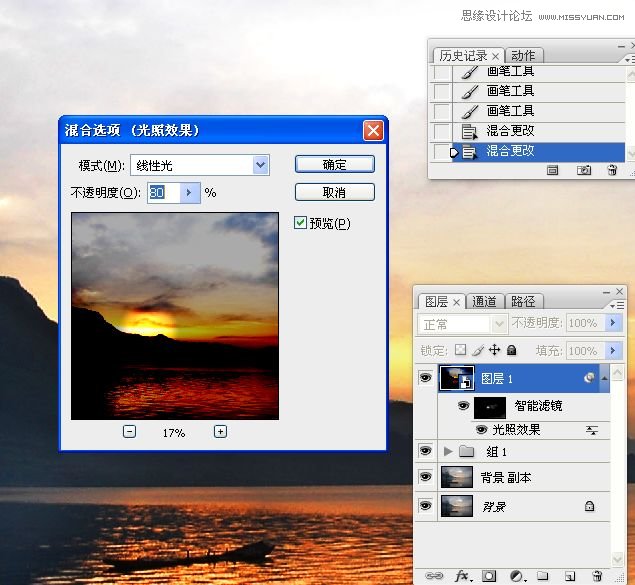Toggle lock position move icon

(x=494, y=350)
